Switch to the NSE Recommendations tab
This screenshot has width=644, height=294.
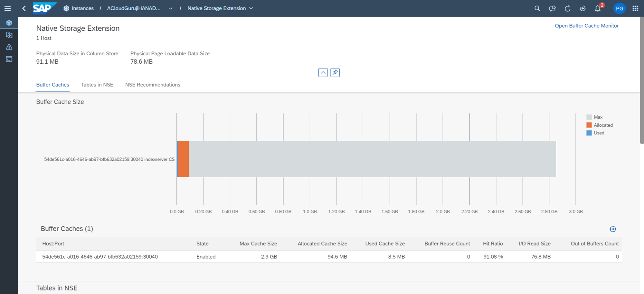(x=153, y=85)
